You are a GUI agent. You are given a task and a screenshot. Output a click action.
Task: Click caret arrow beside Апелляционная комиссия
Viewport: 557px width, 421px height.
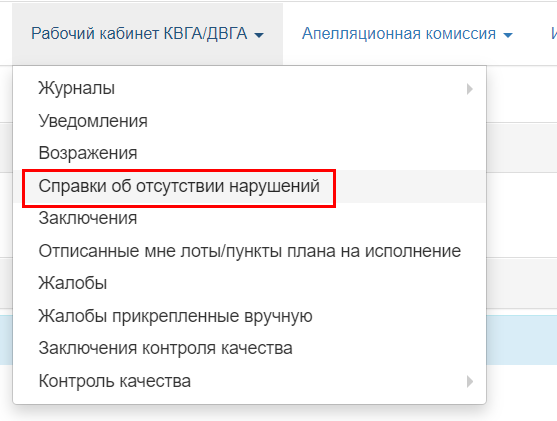[508, 35]
